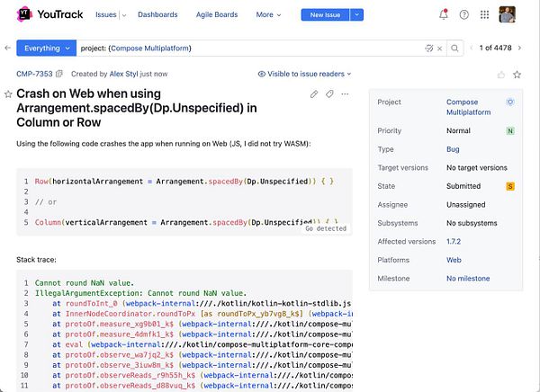
Task: Click the No milestone value
Action: click(x=468, y=279)
